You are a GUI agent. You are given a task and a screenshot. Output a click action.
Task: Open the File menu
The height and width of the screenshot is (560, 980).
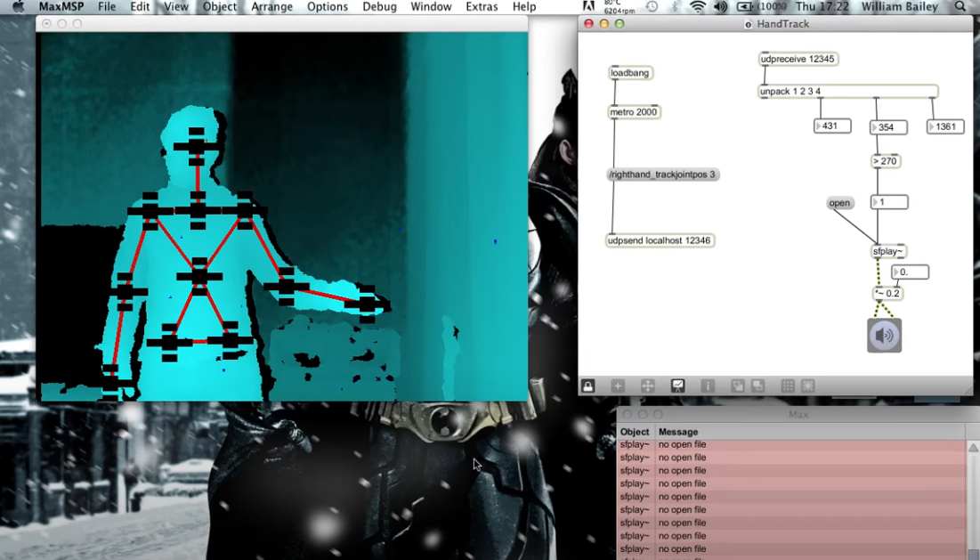pos(107,7)
